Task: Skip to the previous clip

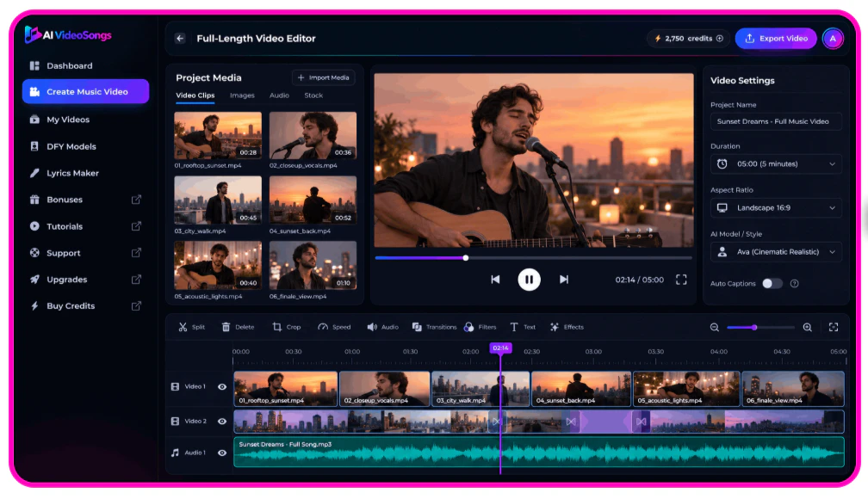Action: pos(495,280)
